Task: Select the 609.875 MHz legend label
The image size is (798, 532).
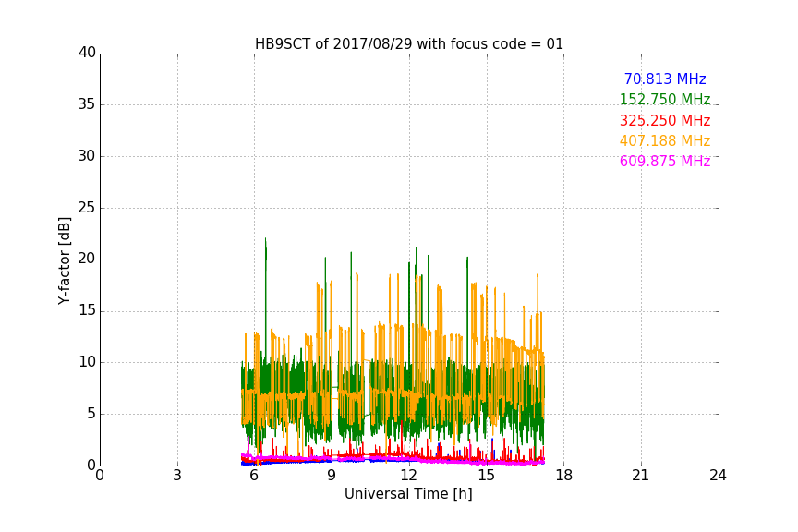Action: (x=665, y=161)
